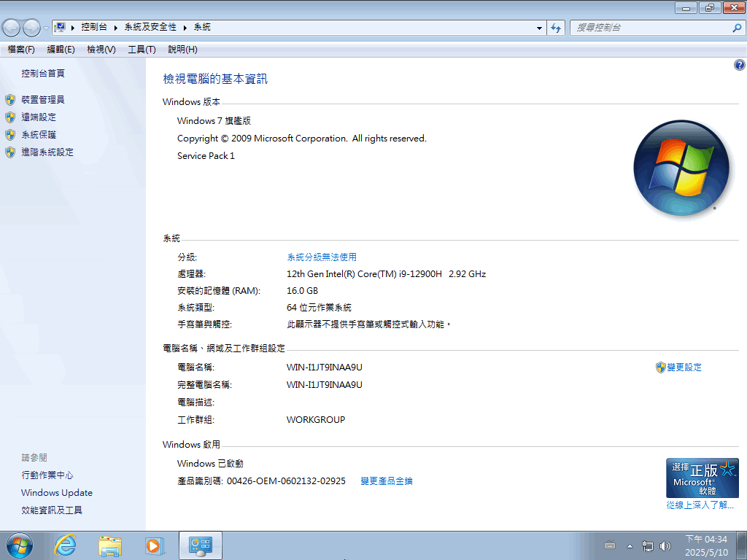
Task: Open the recent pages dropdown beside Forward
Action: [x=46, y=28]
